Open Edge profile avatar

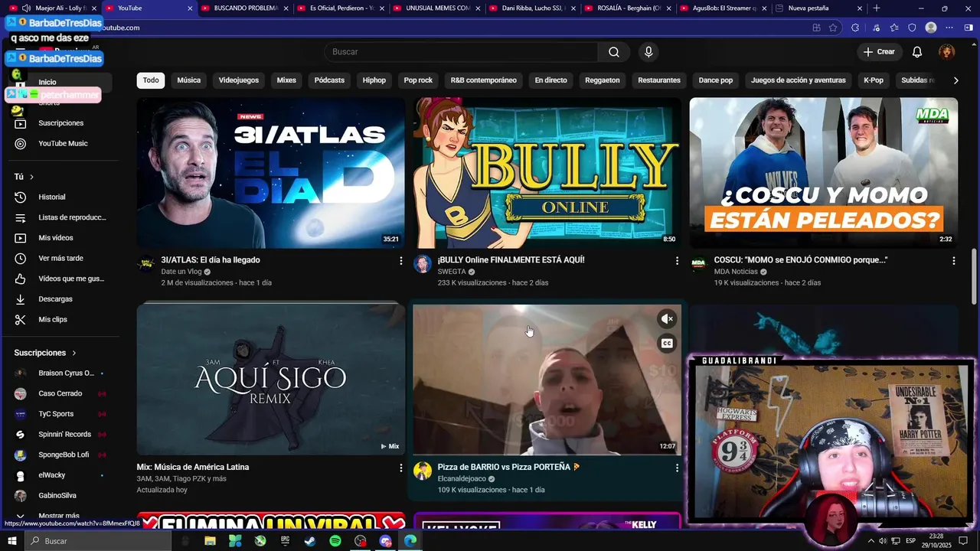click(x=931, y=28)
